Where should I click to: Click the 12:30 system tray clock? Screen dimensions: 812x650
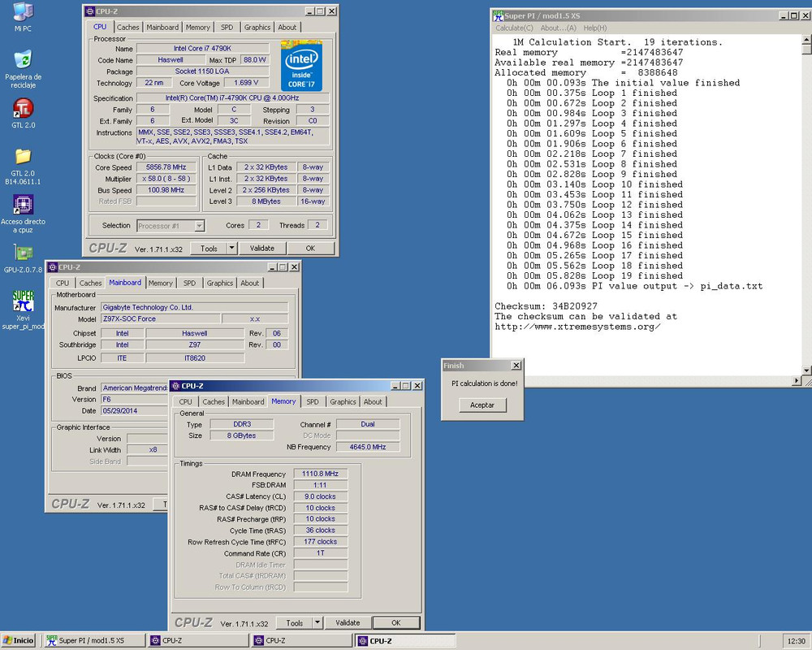(796, 641)
